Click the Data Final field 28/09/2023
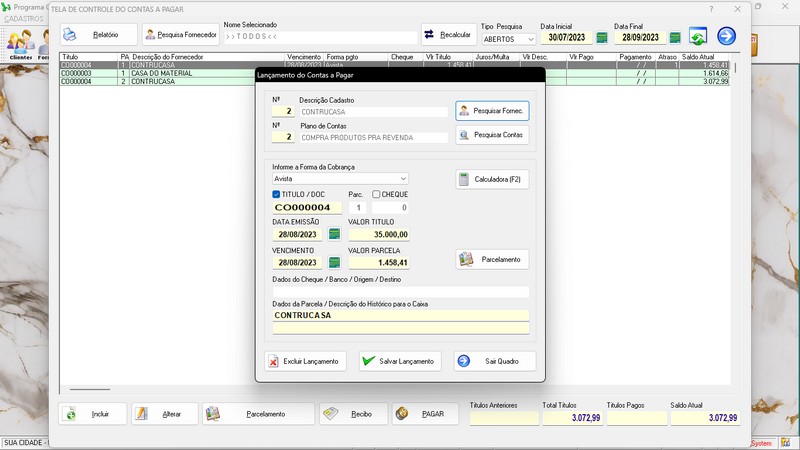 640,38
